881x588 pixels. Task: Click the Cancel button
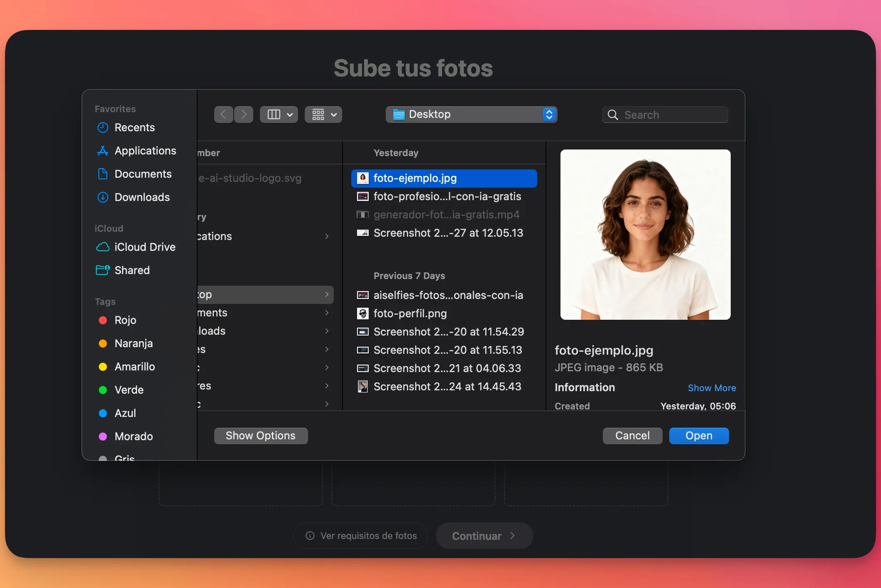tap(632, 436)
